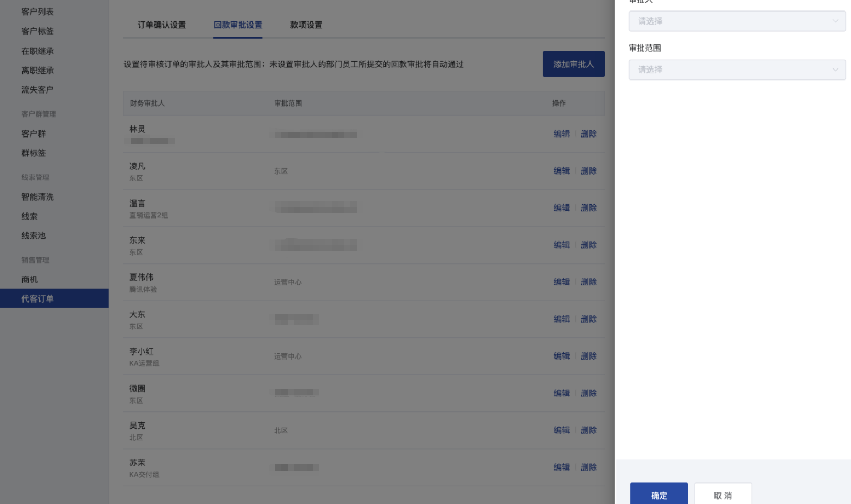Edit approver 林灵 row

pos(562,134)
